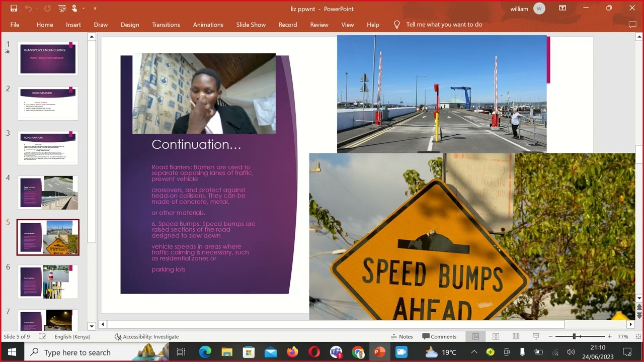
Task: Open Ribbon Display Options button
Action: 562,9
